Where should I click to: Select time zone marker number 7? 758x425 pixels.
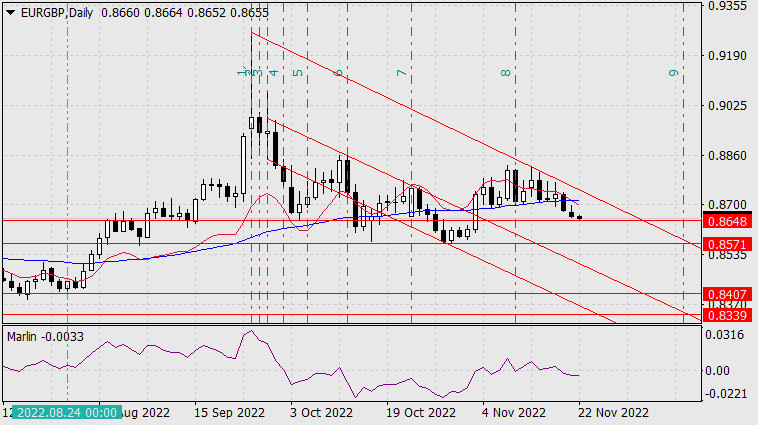click(x=401, y=74)
